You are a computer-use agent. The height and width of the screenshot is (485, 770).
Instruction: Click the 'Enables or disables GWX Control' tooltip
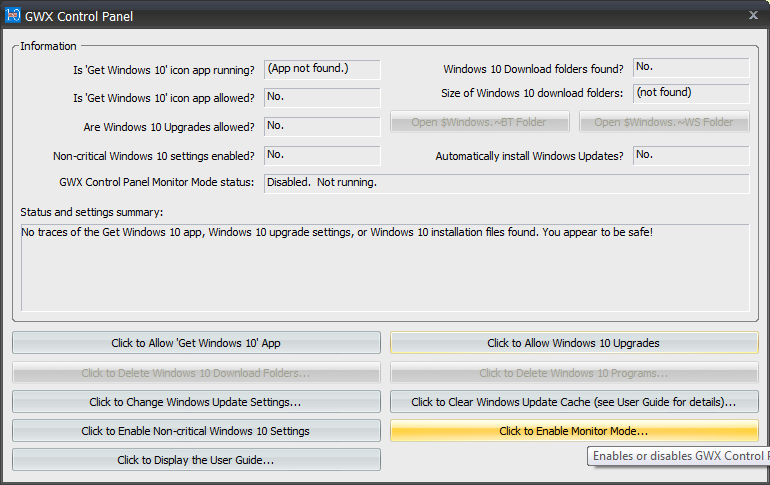679,456
